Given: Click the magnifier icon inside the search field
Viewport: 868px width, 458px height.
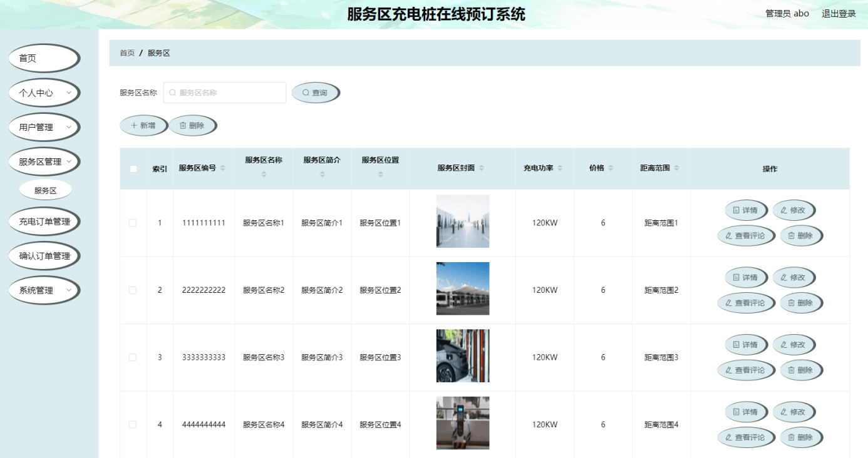Looking at the screenshot, I should 173,92.
